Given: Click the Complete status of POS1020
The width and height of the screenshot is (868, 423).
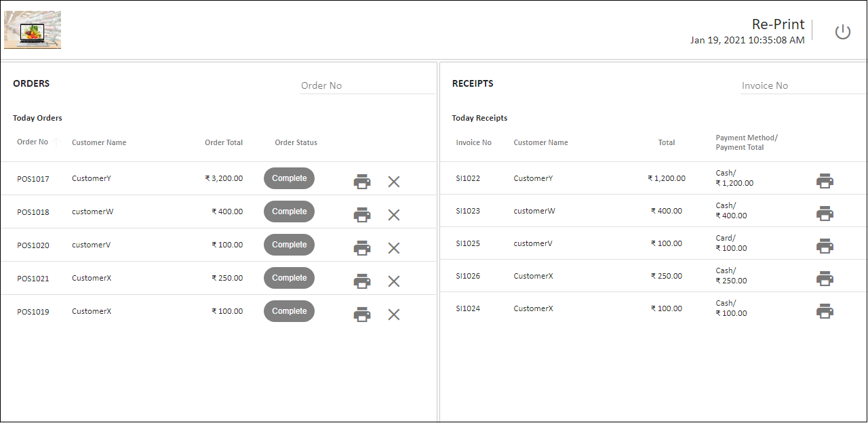Looking at the screenshot, I should [289, 245].
